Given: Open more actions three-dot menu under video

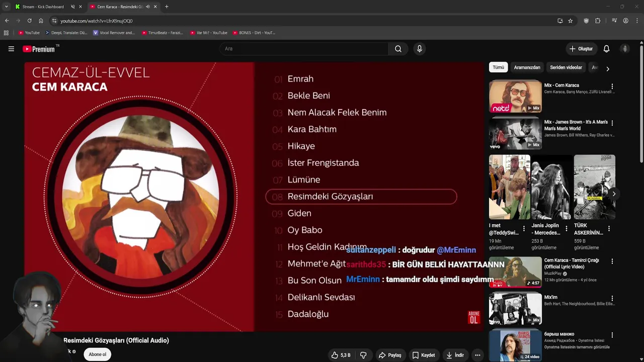Looking at the screenshot, I should coord(477,355).
